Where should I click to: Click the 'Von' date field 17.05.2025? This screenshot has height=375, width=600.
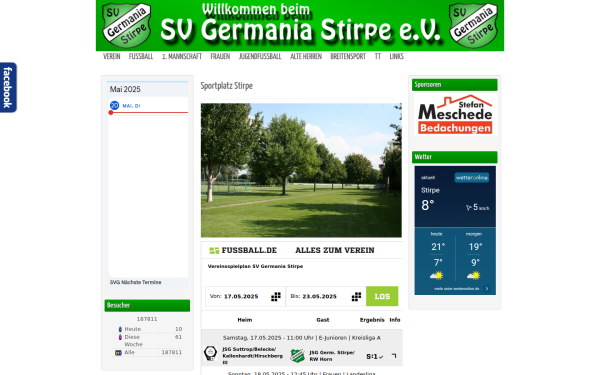tap(241, 297)
